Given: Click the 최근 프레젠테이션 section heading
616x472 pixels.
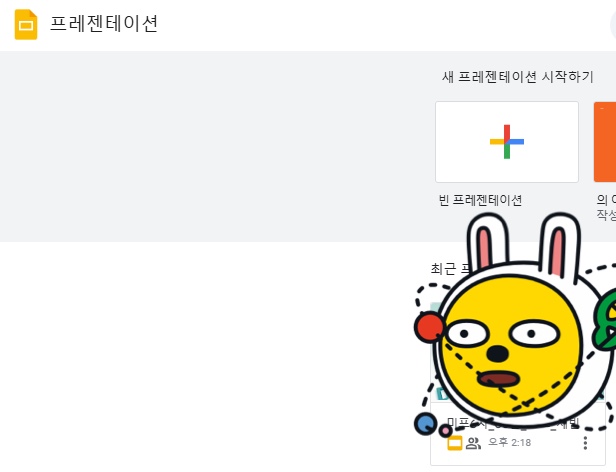Looking at the screenshot, I should [x=450, y=269].
